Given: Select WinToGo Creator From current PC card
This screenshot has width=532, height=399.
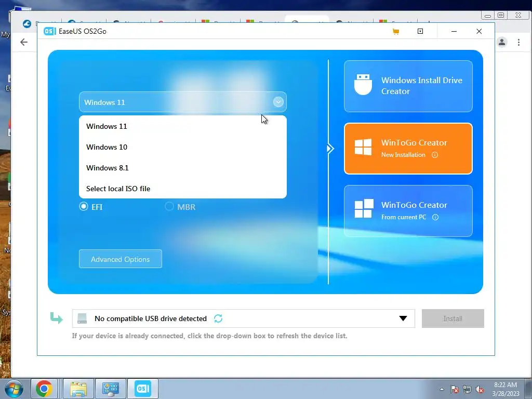Looking at the screenshot, I should 408,211.
